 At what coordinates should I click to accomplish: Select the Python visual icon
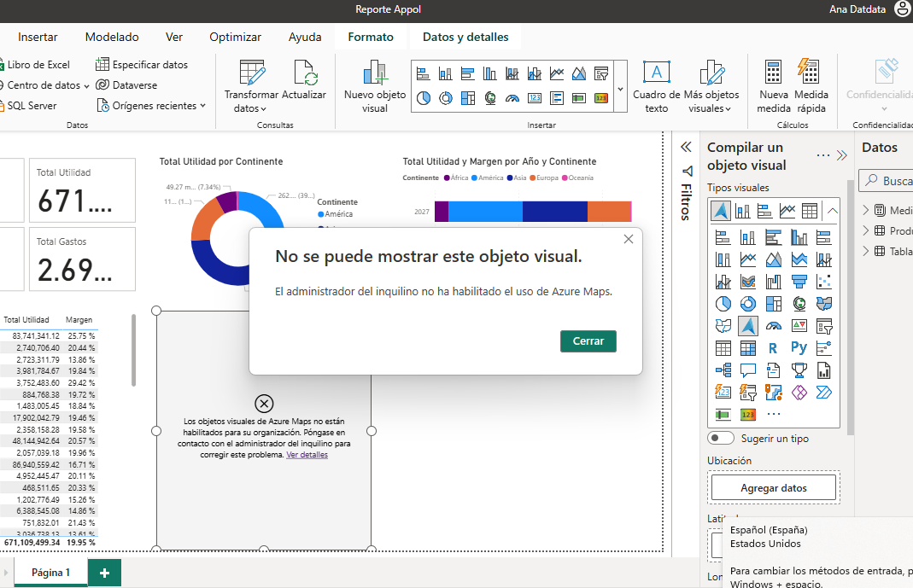tap(799, 348)
